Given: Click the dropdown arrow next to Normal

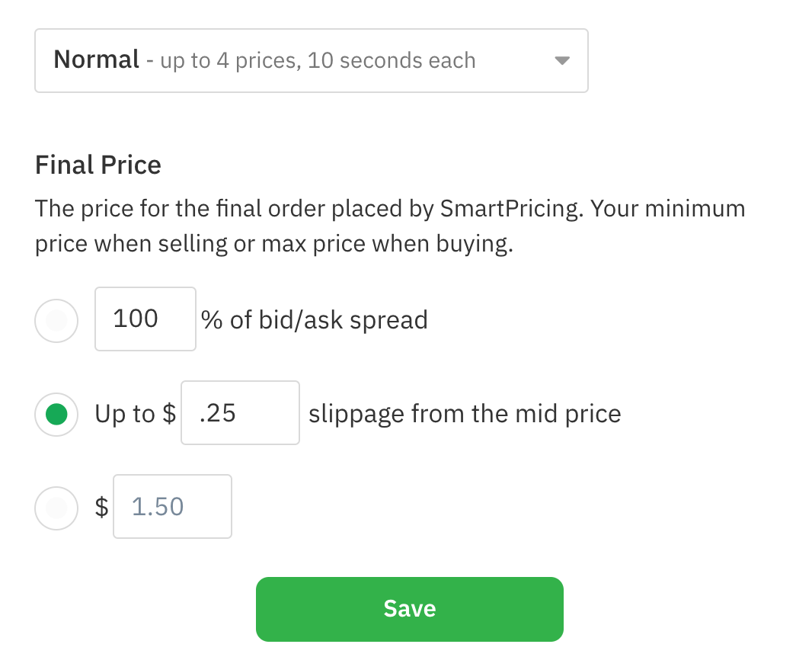Looking at the screenshot, I should 561,60.
